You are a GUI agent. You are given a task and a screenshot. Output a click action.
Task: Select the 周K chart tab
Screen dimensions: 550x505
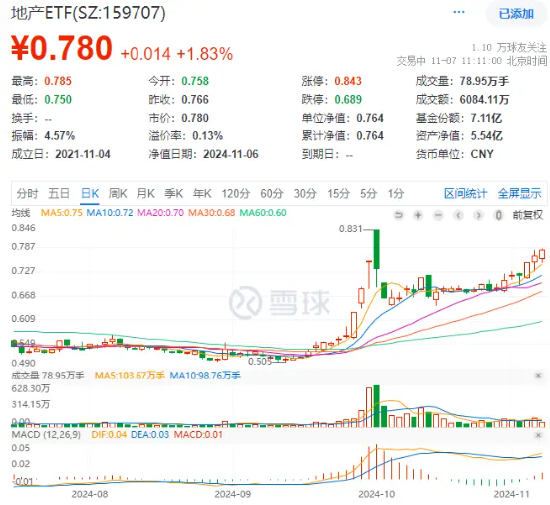coord(118,193)
